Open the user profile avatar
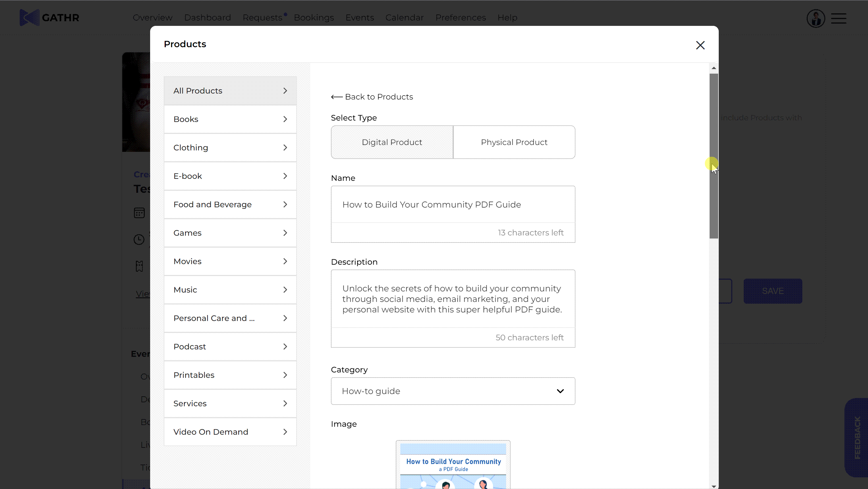The height and width of the screenshot is (489, 868). coord(816,18)
